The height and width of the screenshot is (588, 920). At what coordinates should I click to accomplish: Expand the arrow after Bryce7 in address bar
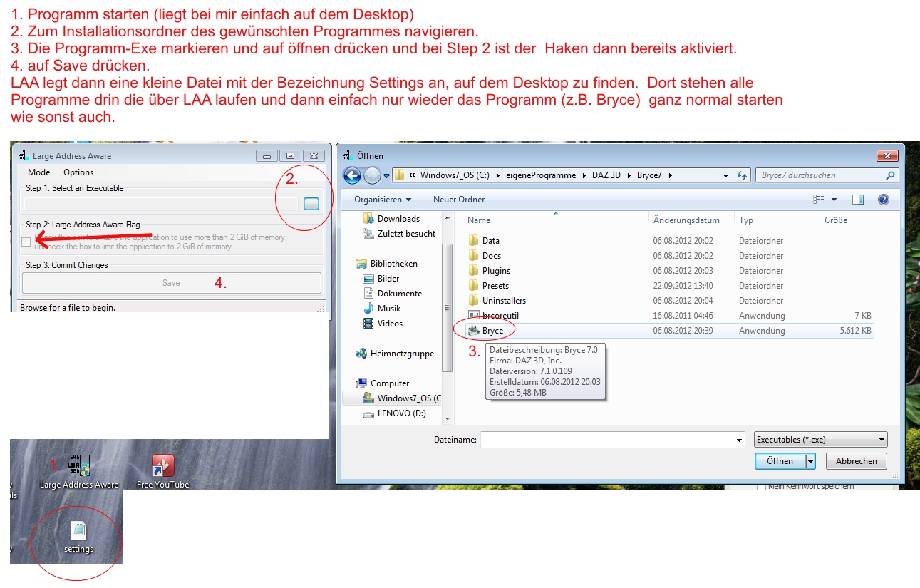pyautogui.click(x=670, y=175)
